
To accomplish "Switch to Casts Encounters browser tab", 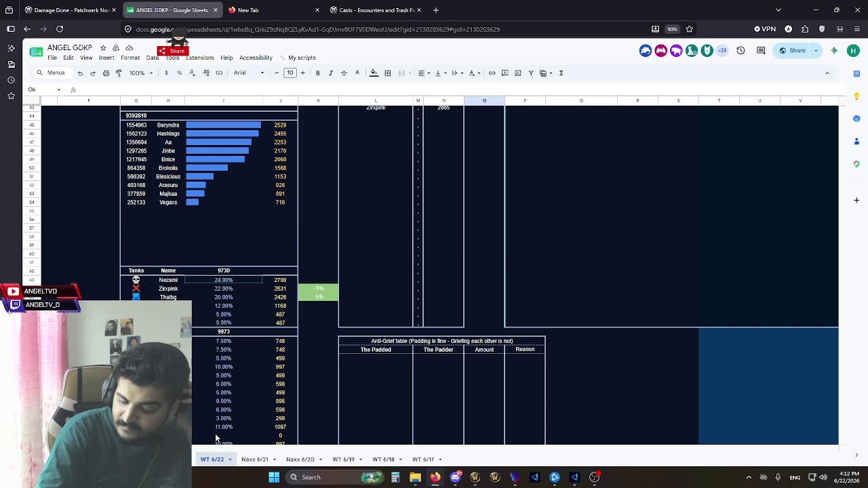I will pos(374,10).
